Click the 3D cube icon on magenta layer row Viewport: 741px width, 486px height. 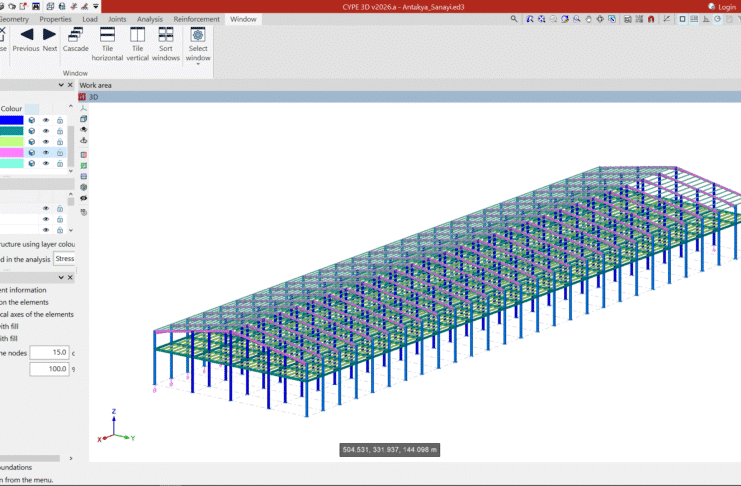pos(32,153)
